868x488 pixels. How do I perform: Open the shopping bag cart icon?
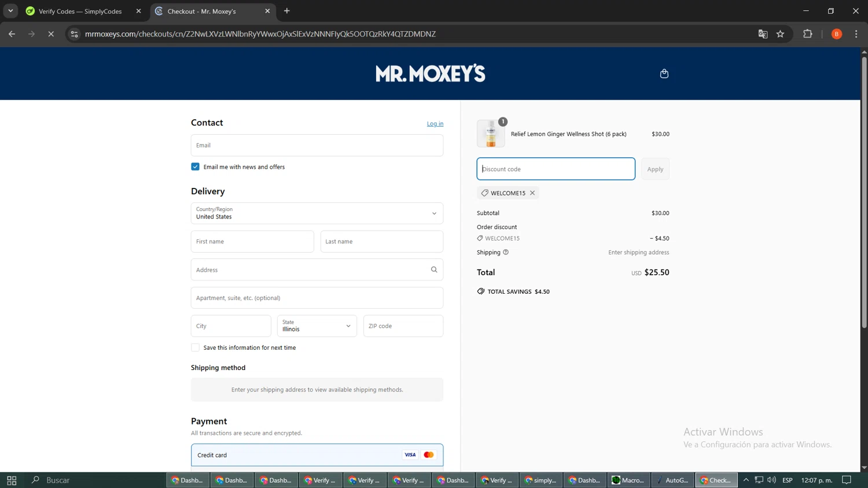coord(664,73)
